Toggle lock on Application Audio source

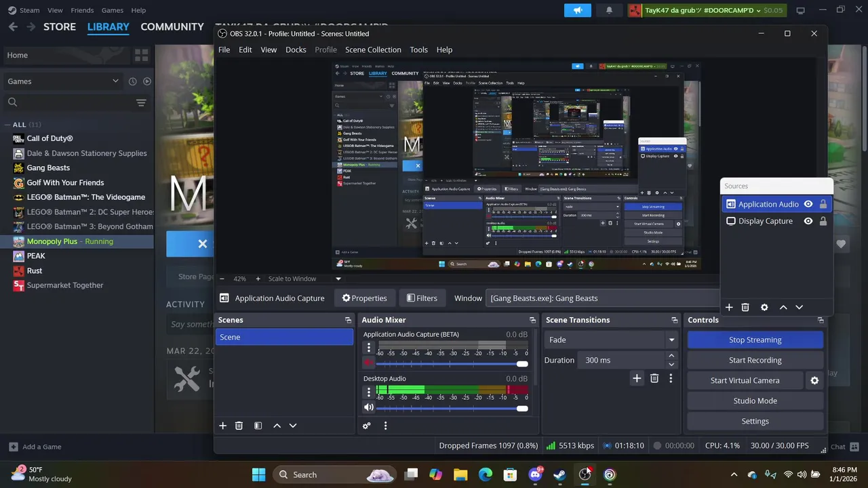[823, 204]
